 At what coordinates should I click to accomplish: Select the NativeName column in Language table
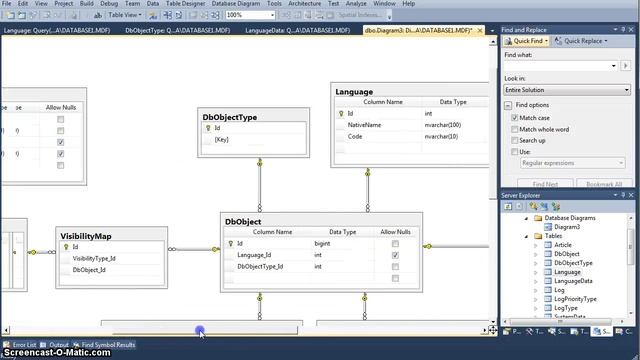(364, 125)
